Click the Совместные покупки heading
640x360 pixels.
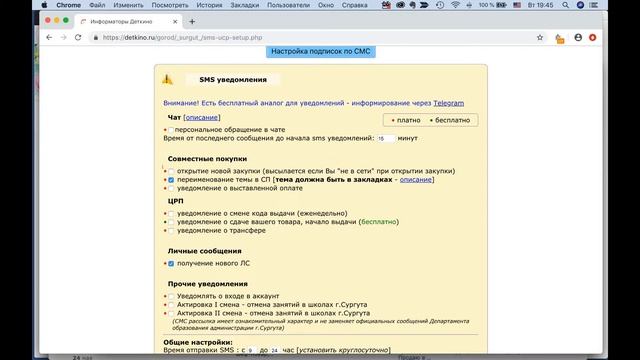pyautogui.click(x=207, y=159)
